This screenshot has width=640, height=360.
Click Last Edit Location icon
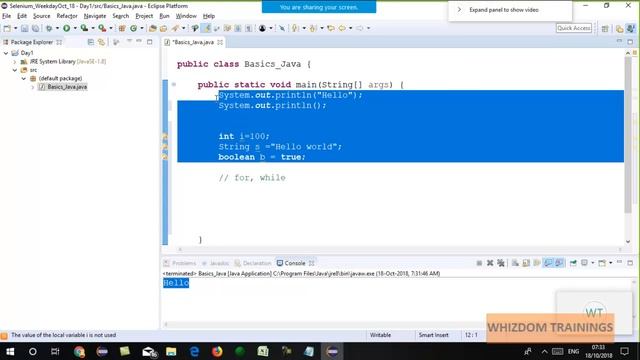[331, 28]
